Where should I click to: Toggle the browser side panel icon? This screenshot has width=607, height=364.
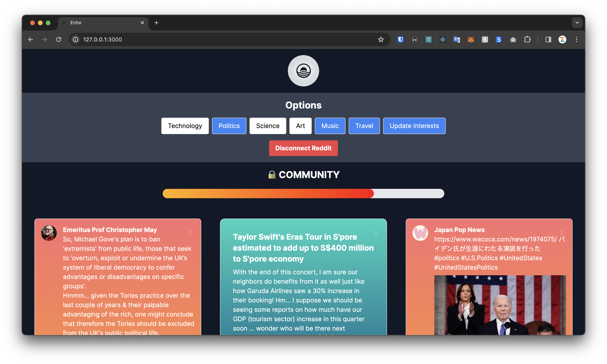[x=548, y=39]
